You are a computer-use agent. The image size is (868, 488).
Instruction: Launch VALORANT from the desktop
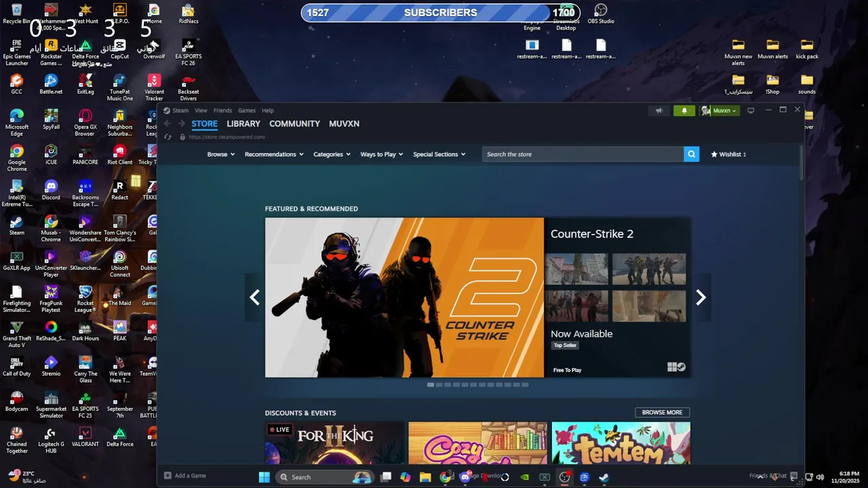(85, 436)
